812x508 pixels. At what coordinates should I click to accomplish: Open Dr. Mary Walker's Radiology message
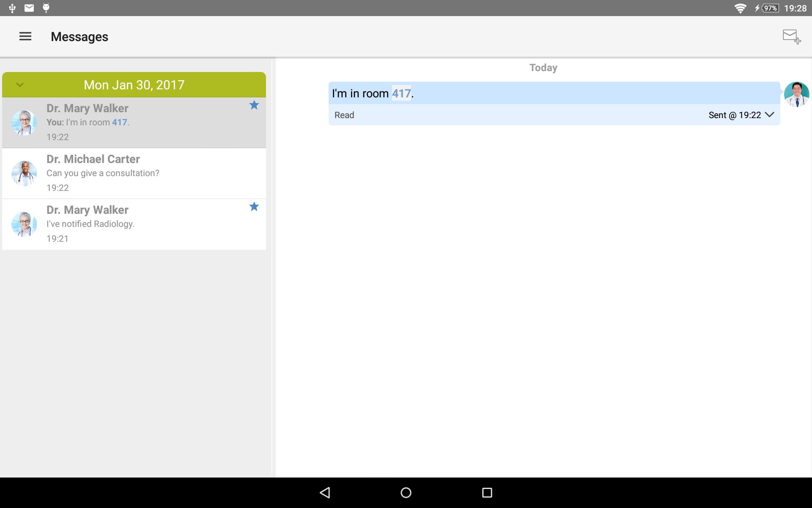coord(134,224)
